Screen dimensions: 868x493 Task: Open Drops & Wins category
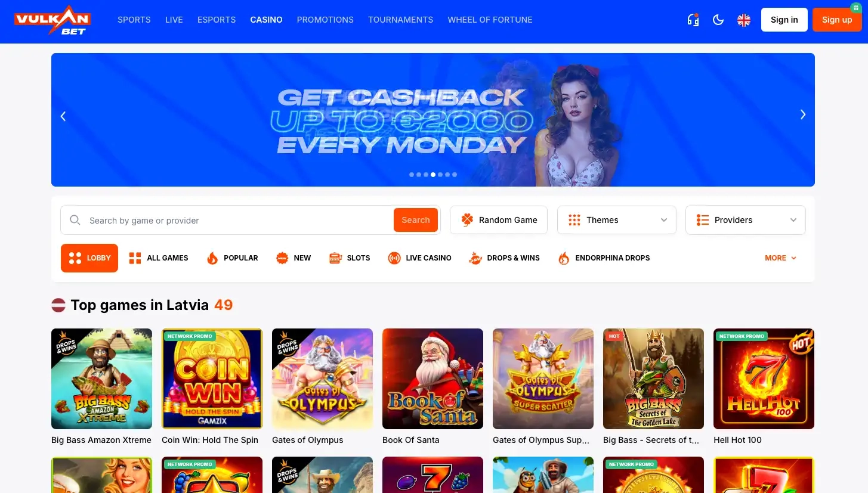[504, 258]
